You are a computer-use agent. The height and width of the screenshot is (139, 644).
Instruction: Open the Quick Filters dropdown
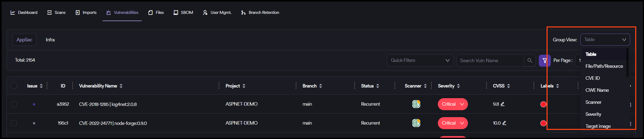[420, 61]
